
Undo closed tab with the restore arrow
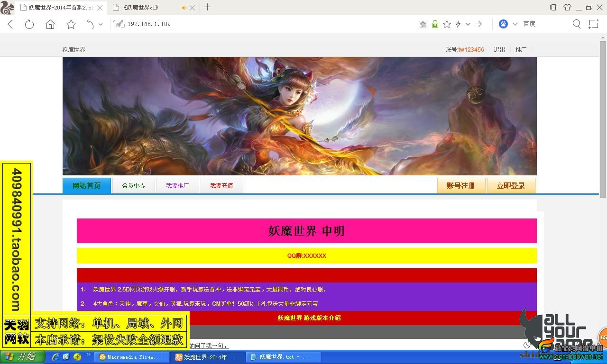tap(90, 24)
